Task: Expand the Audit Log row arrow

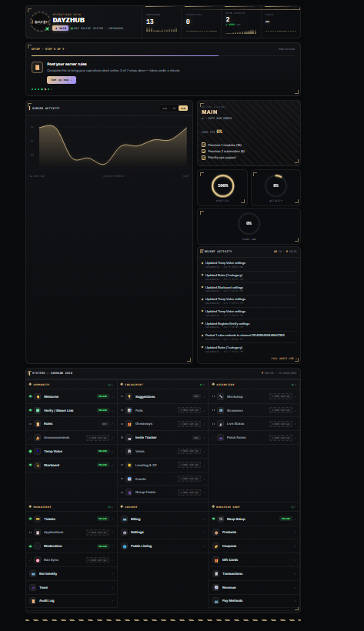Action: (112, 601)
